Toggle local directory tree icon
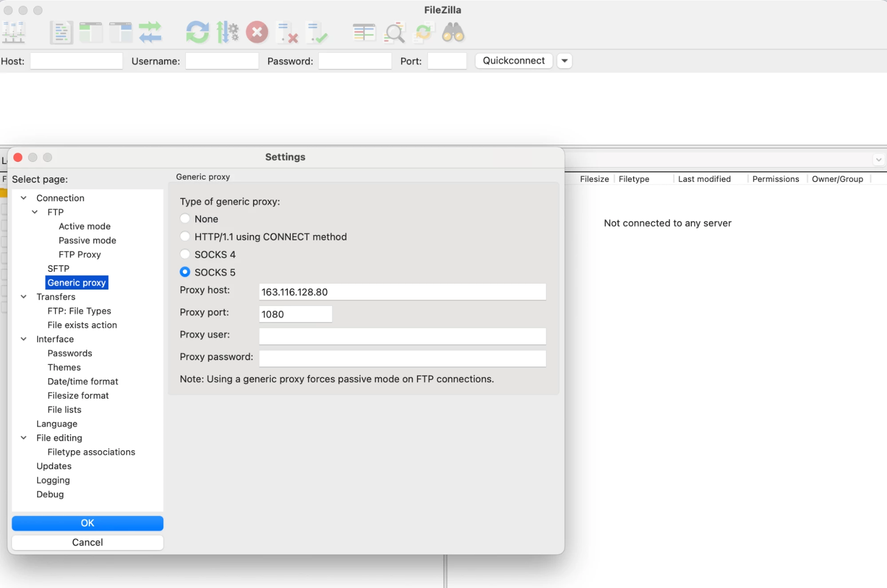 coord(91,33)
